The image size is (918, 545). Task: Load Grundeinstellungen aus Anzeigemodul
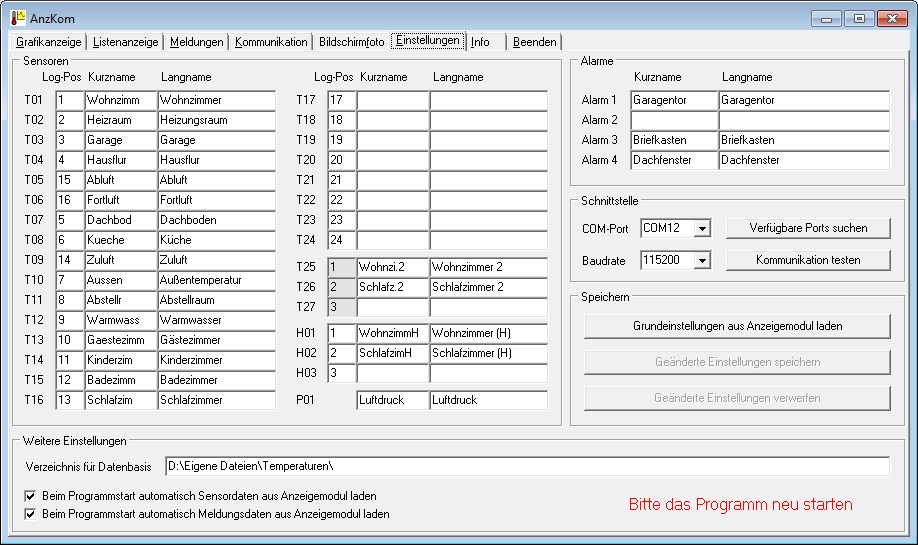(x=737, y=326)
